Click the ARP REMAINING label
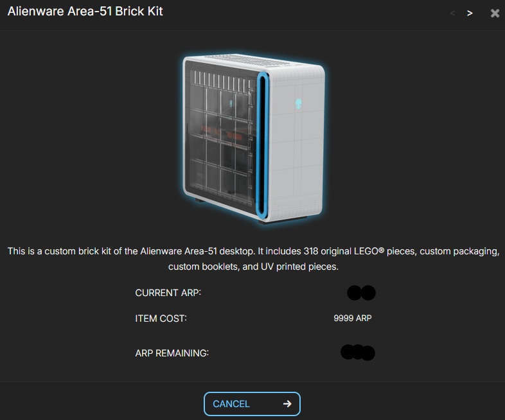Viewport: 505px width, 420px height. click(172, 353)
